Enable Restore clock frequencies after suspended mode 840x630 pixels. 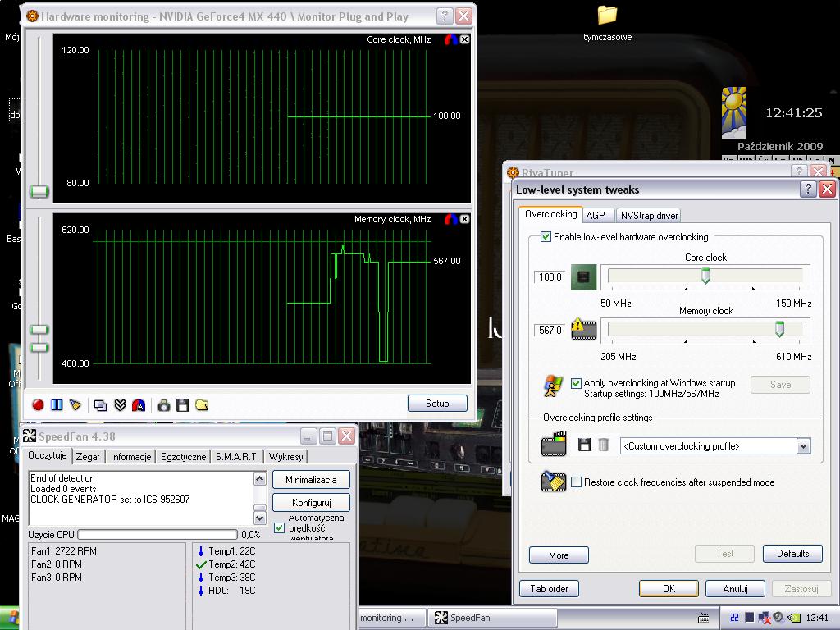pyautogui.click(x=577, y=482)
